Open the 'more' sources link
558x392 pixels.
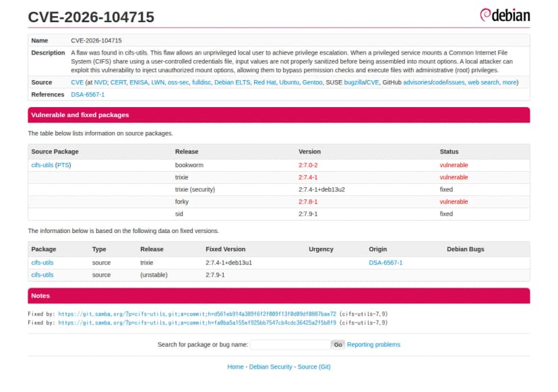pos(509,83)
